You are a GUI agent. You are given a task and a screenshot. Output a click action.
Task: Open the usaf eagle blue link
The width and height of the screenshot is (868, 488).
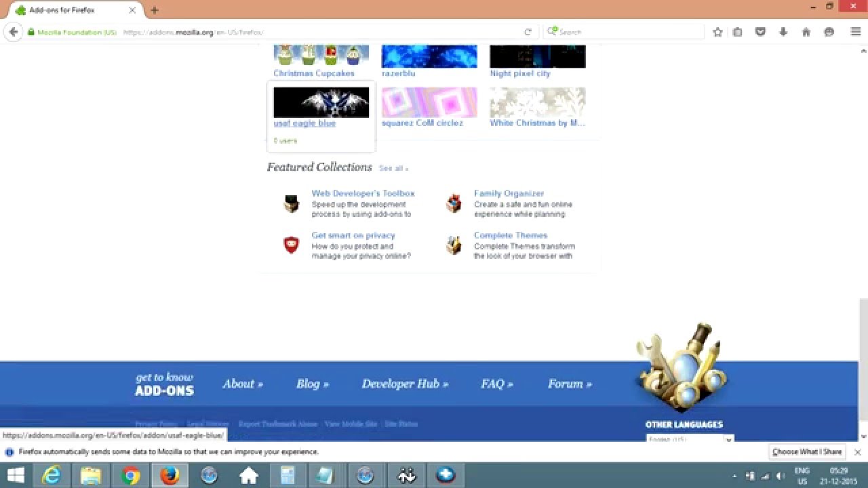304,123
